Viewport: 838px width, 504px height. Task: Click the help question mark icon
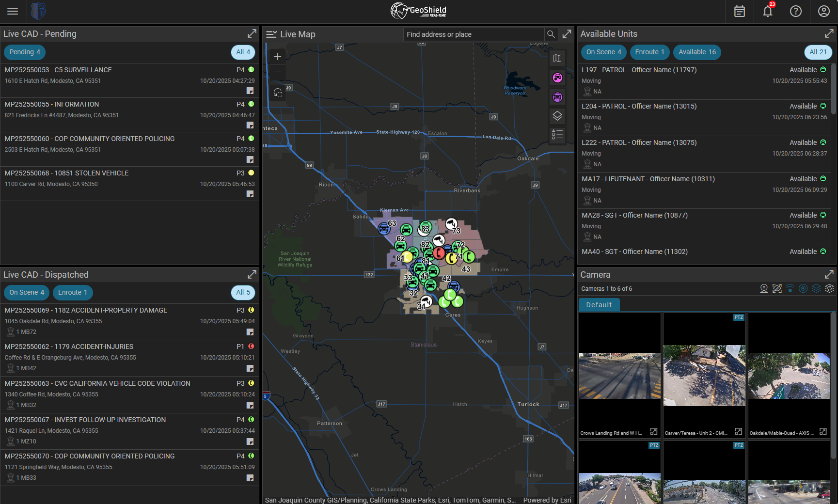pos(796,11)
